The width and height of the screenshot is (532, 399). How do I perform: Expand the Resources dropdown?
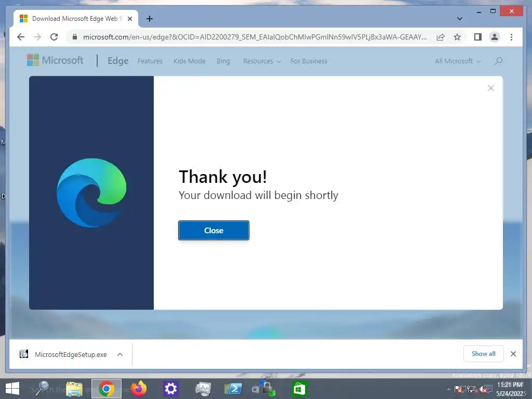tap(262, 61)
